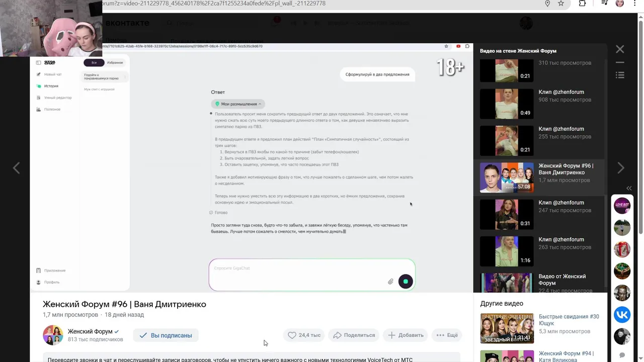Minimize the VK video player to mini mode
This screenshot has height=362, width=644.
click(x=620, y=63)
